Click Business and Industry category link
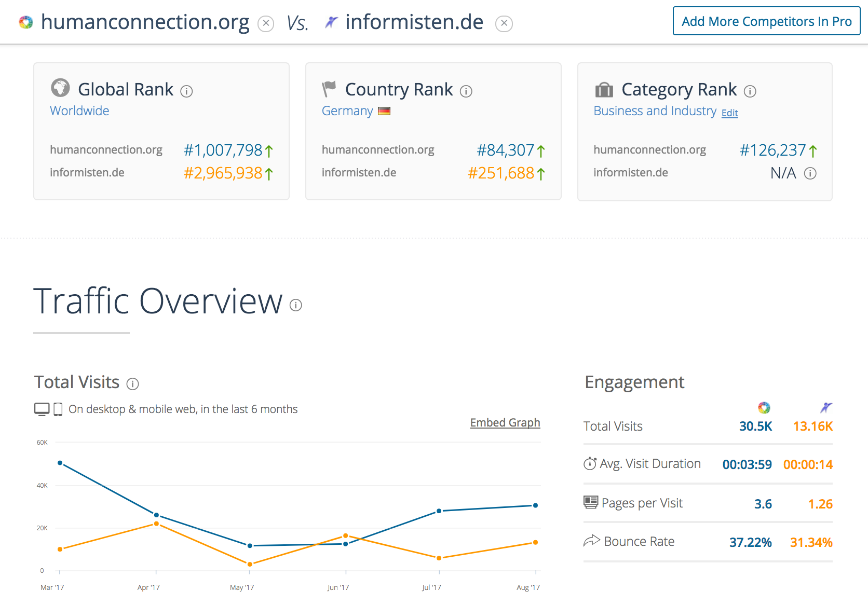The height and width of the screenshot is (605, 868). click(x=655, y=111)
